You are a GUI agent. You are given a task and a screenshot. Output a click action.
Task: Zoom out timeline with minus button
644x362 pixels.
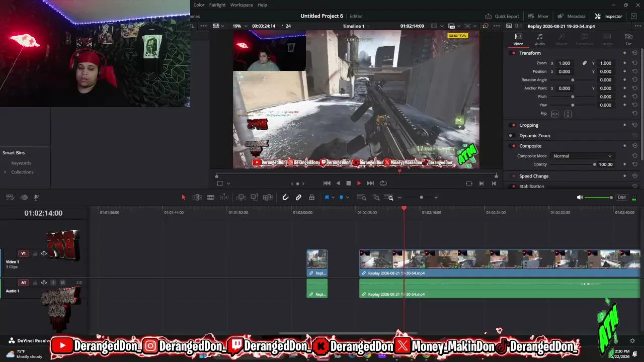coord(400,198)
